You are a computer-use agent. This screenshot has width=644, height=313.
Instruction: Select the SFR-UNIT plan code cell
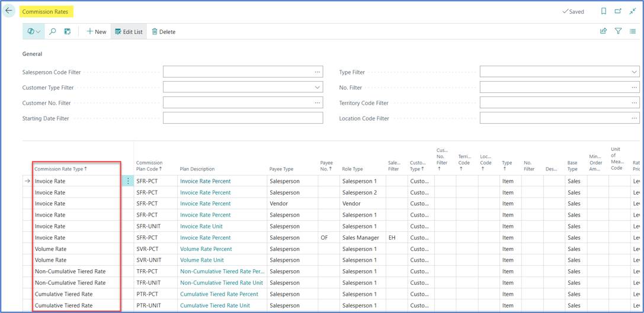coord(156,226)
